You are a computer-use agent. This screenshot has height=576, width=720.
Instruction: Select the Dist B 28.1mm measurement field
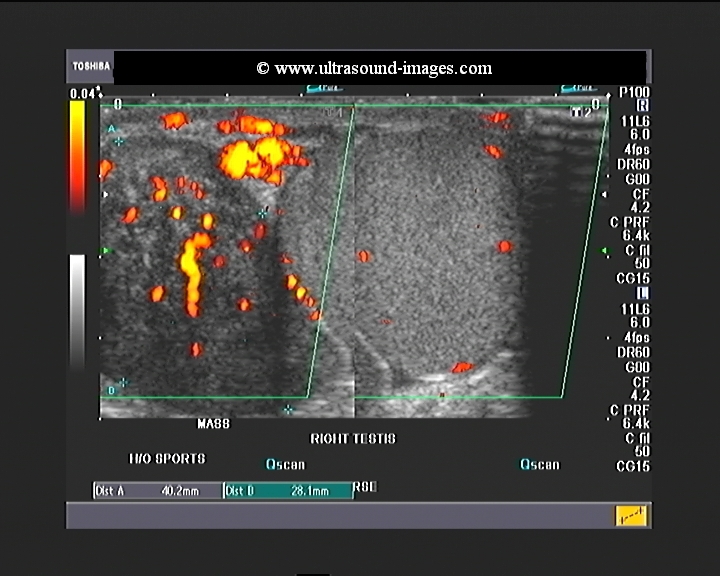(x=287, y=491)
